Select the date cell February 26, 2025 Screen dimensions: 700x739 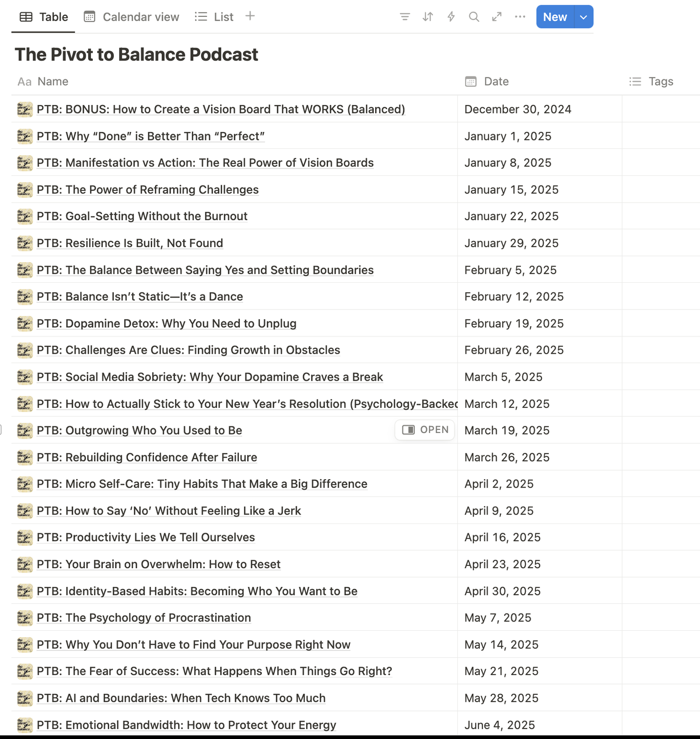pos(540,350)
